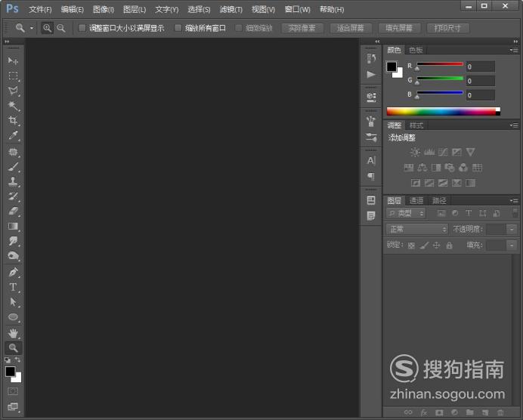Screen dimensions: 523x420
Task: Toggle the 细微缩放 checkbox
Action: pyautogui.click(x=239, y=28)
